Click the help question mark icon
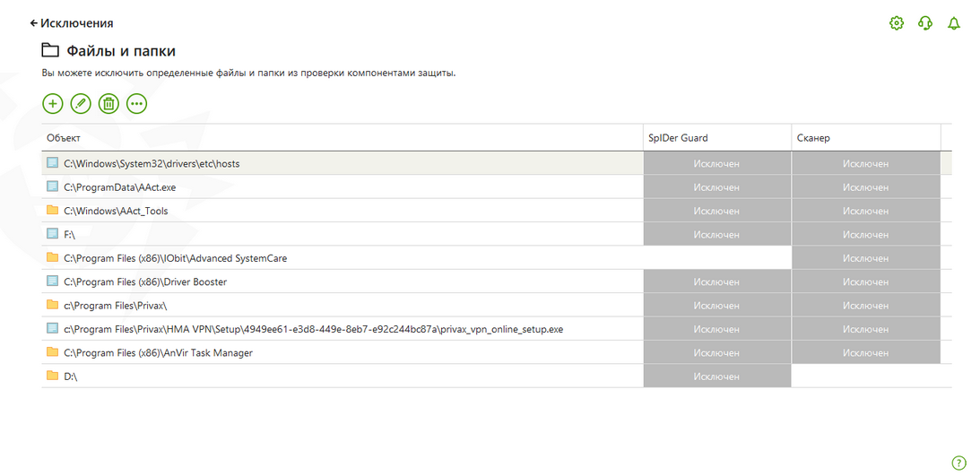980x476 pixels. pos(958,463)
